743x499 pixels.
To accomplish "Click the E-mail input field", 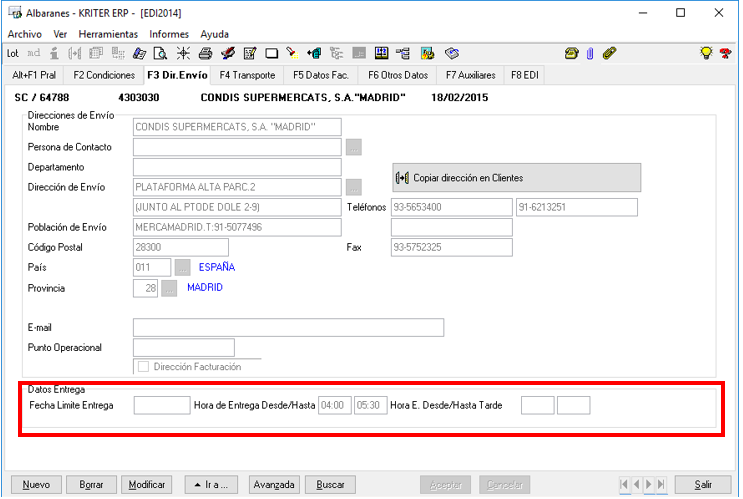I will (x=289, y=327).
